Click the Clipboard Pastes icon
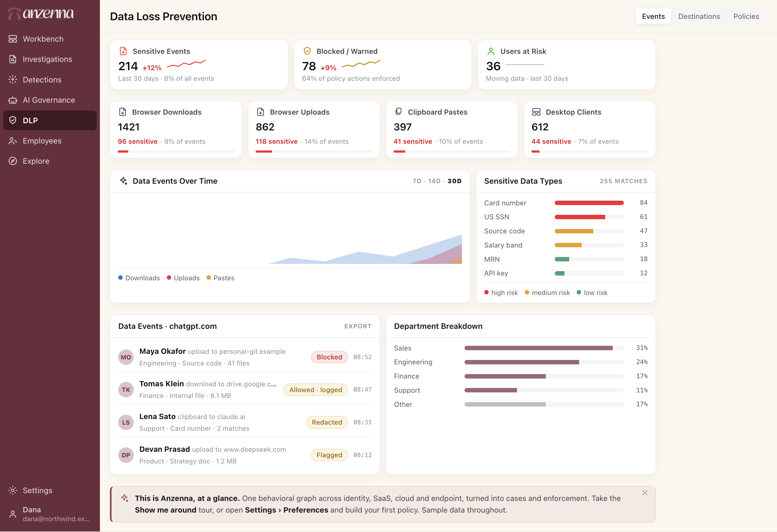Image resolution: width=777 pixels, height=532 pixels. pos(398,112)
